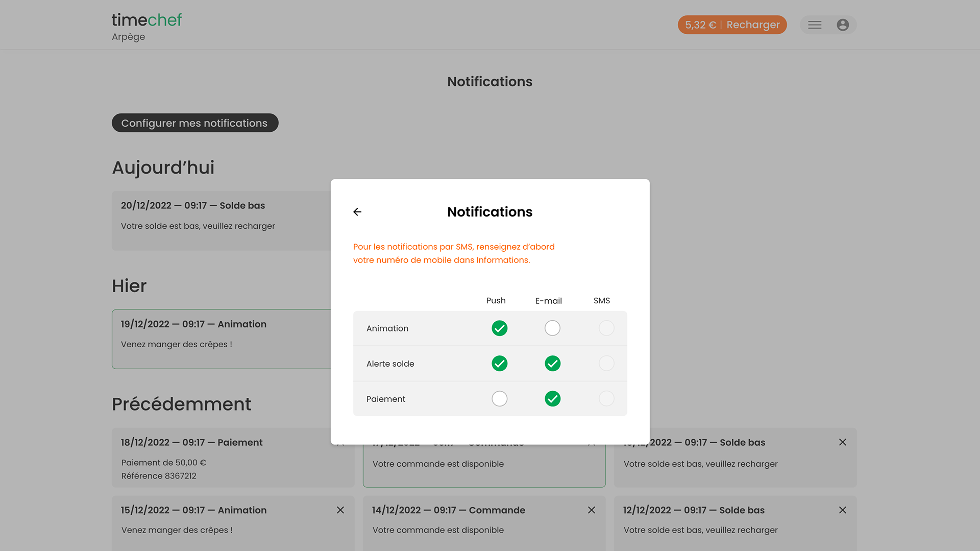980x551 pixels.
Task: Toggle SMS option for Animation
Action: click(x=606, y=328)
